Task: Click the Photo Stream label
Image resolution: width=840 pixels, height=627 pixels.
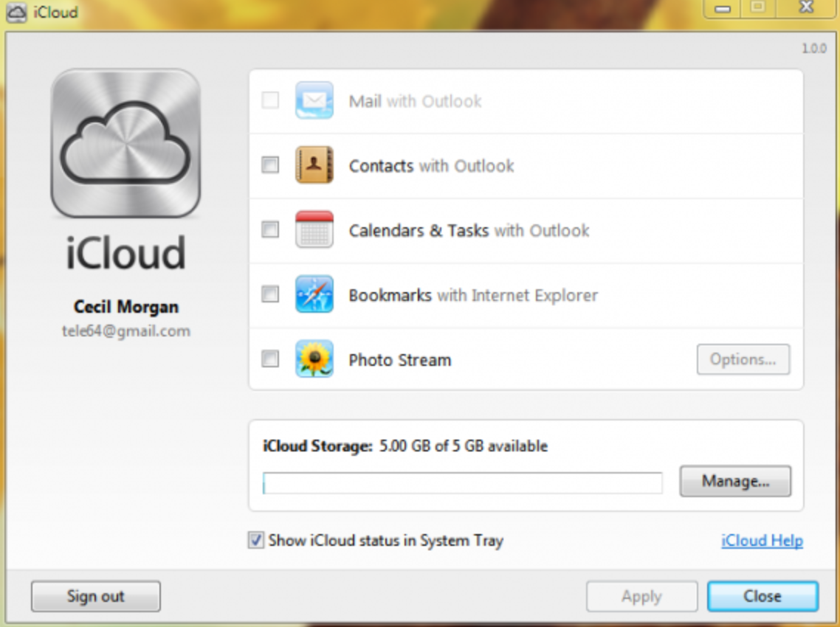Action: click(x=399, y=360)
